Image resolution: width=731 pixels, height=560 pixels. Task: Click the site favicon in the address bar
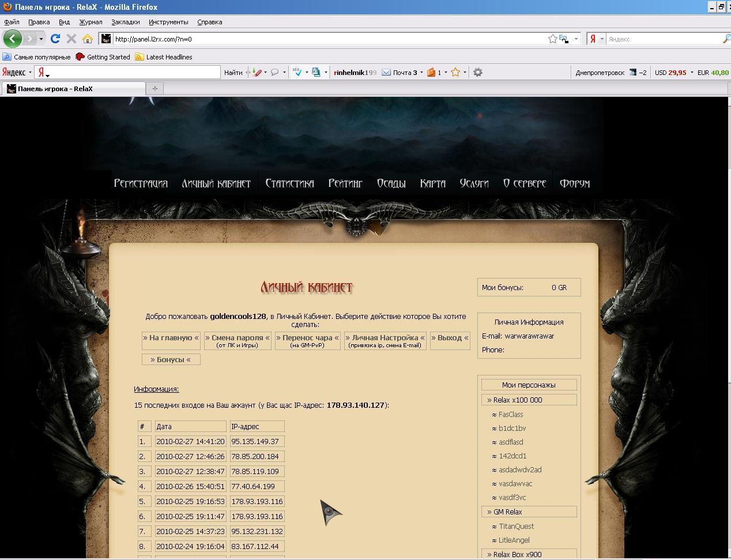click(106, 39)
